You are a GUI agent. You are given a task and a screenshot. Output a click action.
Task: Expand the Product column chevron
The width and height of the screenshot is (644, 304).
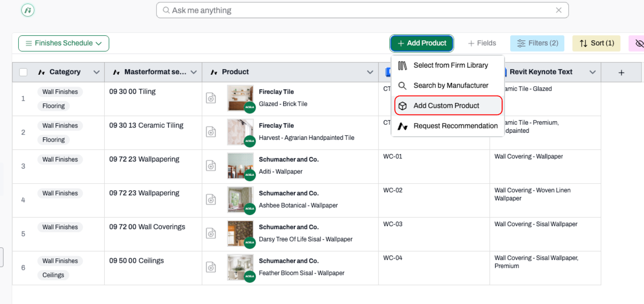[x=370, y=72]
